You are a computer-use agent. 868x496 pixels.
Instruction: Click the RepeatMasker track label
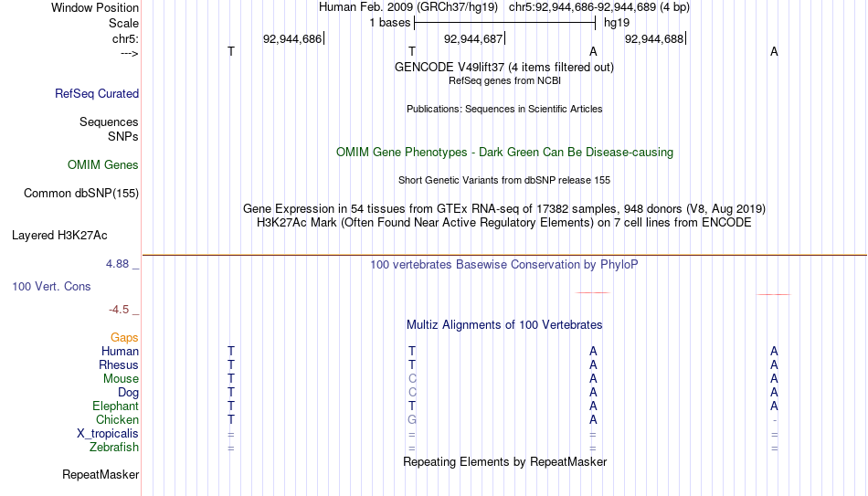[x=101, y=474]
